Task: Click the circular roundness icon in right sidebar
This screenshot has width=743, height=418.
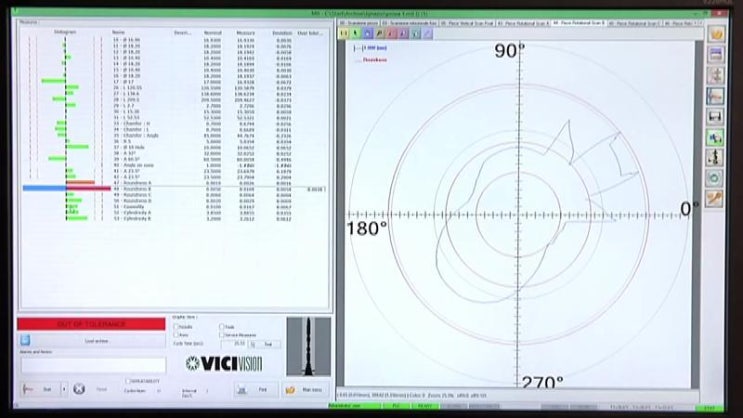Action: pos(716,178)
